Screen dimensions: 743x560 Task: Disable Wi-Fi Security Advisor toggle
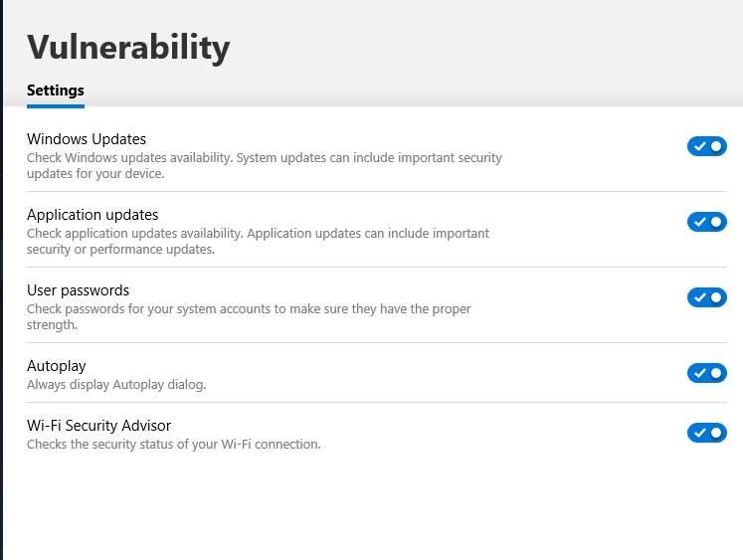(706, 433)
